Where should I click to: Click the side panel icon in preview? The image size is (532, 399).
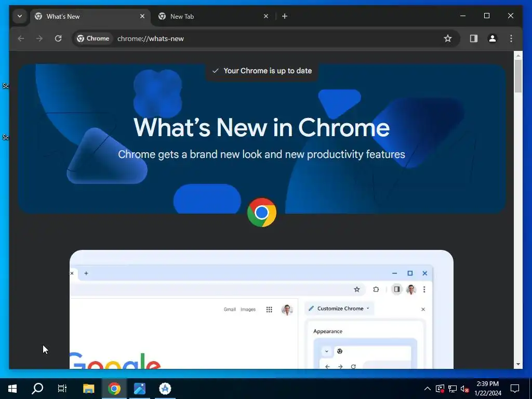point(396,289)
